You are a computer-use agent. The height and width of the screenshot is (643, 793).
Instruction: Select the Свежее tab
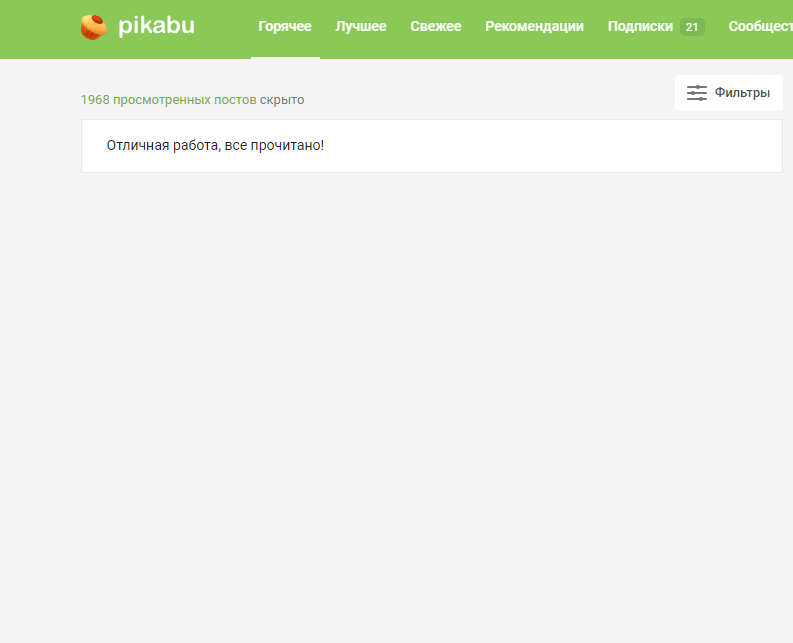(x=435, y=26)
